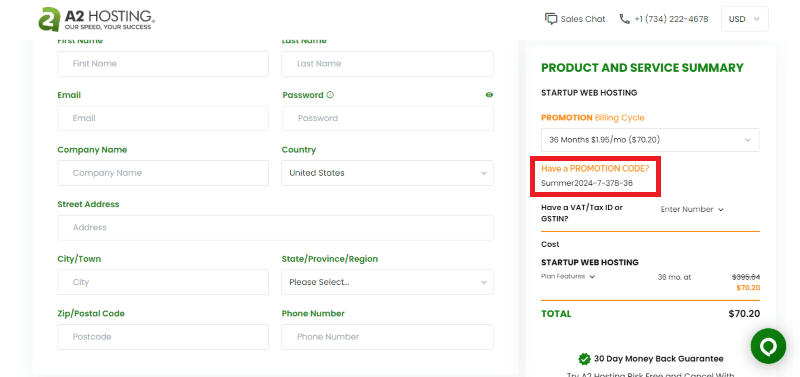Screen dimensions: 800x377
Task: Focus the Company Name field
Action: point(163,173)
